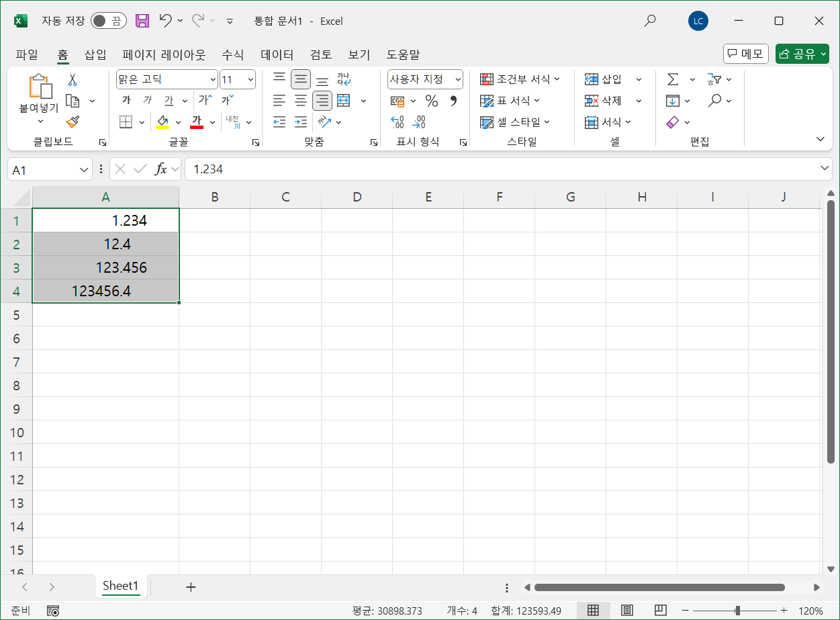Screen dimensions: 840x620
Task: Expand the Name Box dropdown arrow
Action: (x=84, y=169)
